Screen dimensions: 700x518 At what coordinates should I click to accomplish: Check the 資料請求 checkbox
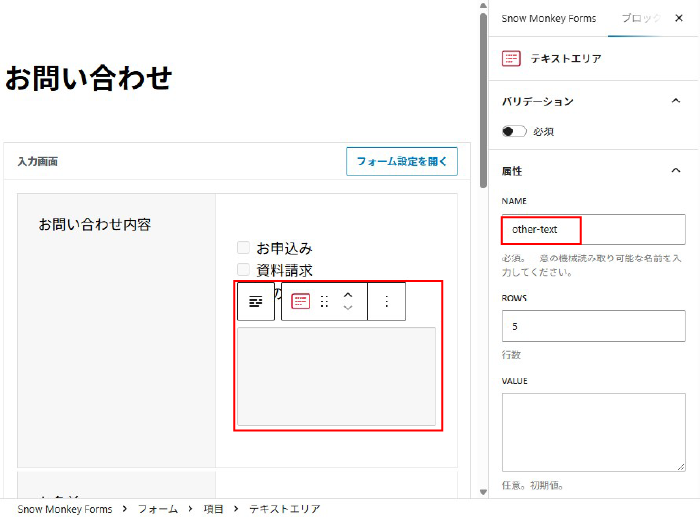[243, 269]
